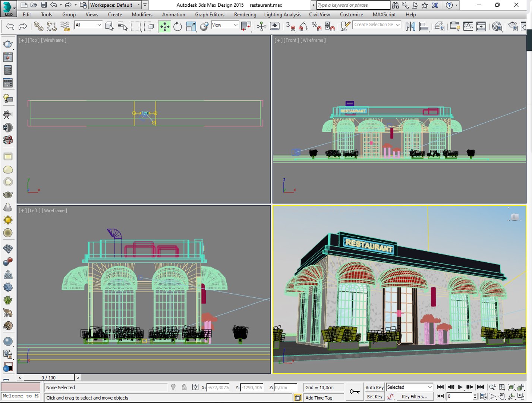Click the Add Time Tag label
The height and width of the screenshot is (403, 532).
(319, 398)
